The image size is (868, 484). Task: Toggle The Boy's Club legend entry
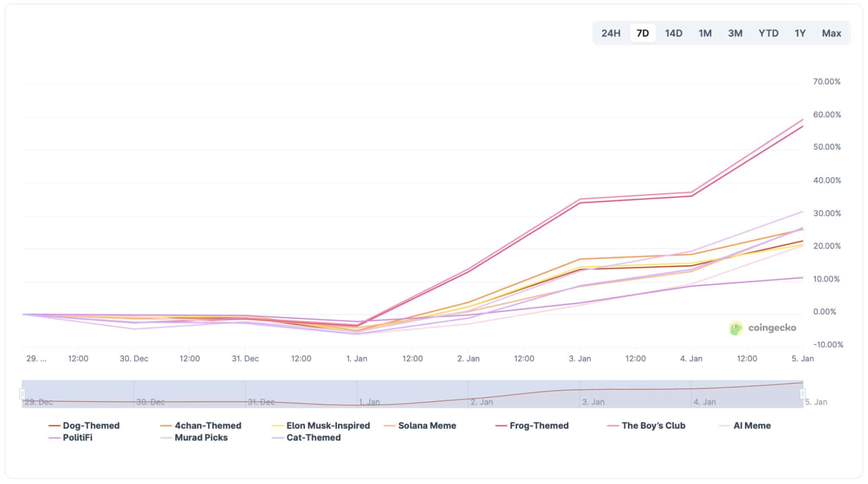tap(653, 426)
